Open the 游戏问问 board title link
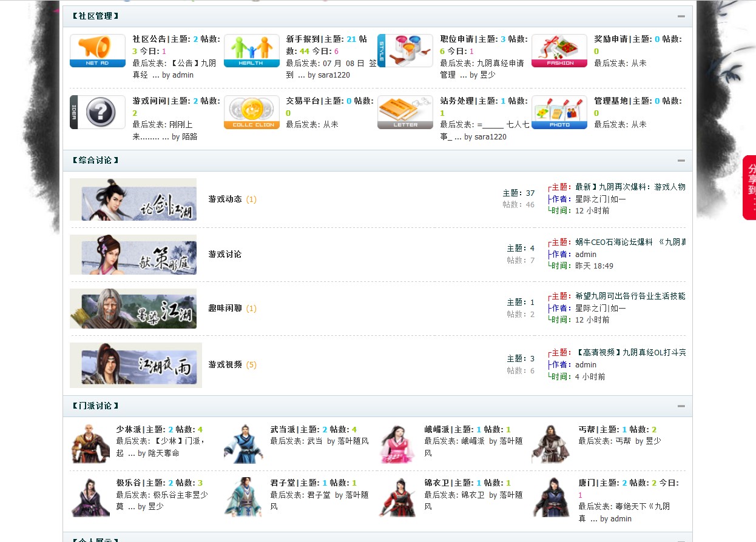Viewport: 756px width, 542px height. click(x=149, y=101)
